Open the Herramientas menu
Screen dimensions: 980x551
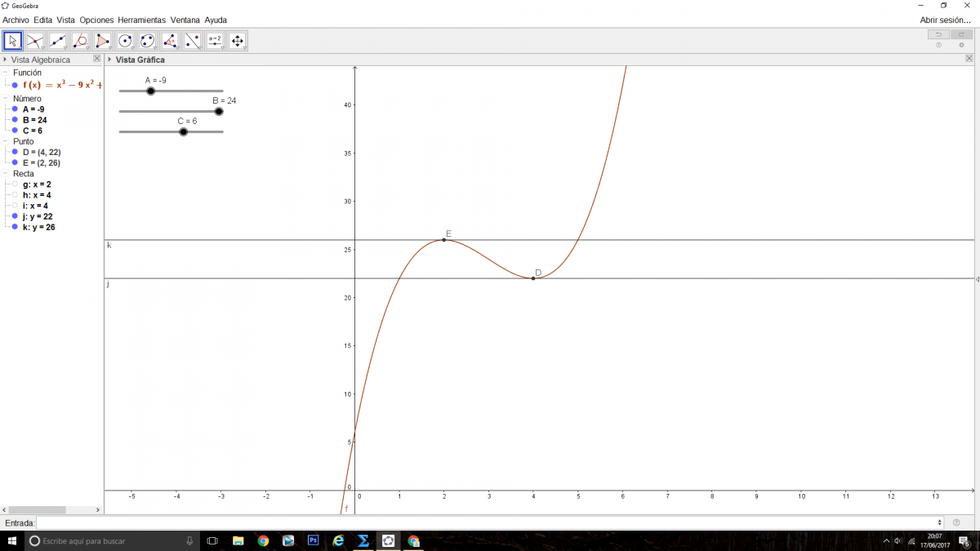pyautogui.click(x=141, y=20)
